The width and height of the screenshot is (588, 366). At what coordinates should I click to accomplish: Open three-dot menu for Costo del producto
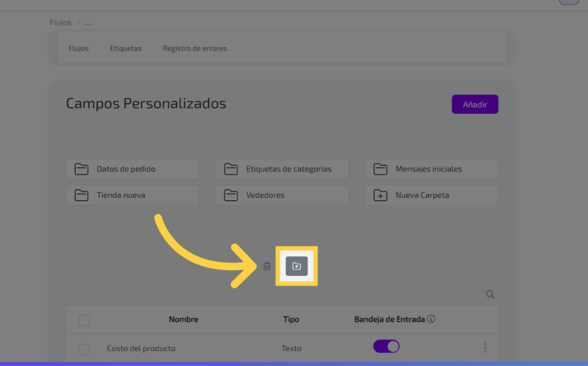coord(485,348)
